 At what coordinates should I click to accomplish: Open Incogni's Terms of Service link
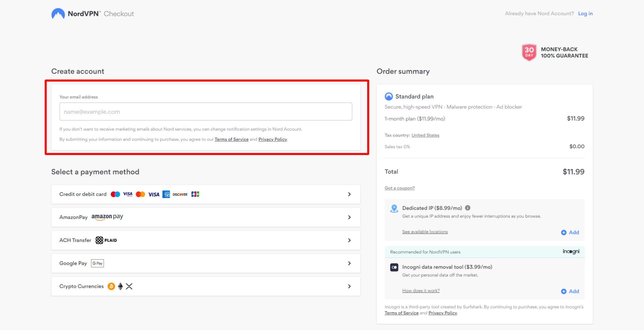(402, 313)
